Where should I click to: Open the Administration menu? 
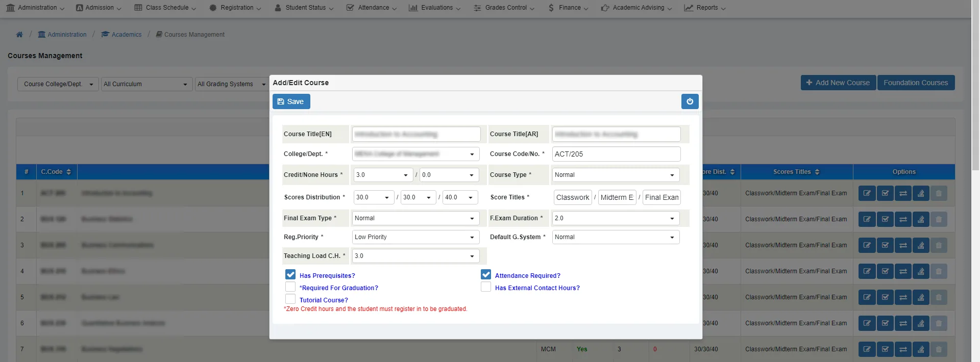pyautogui.click(x=35, y=8)
